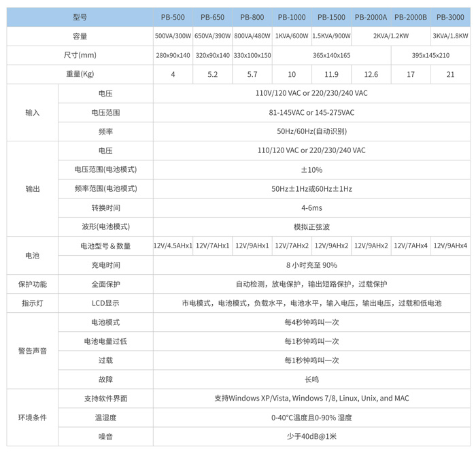Click the weight value 11.9

(331, 74)
